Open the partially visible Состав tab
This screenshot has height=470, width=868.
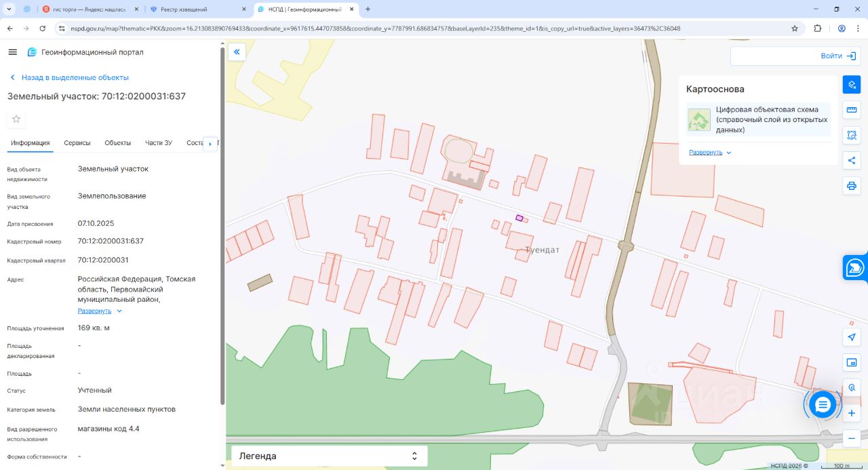194,143
